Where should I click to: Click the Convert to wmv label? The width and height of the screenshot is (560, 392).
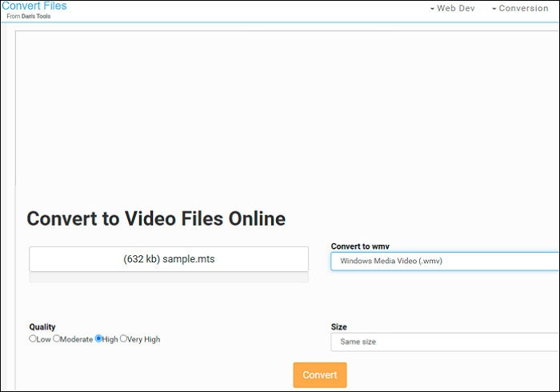360,246
